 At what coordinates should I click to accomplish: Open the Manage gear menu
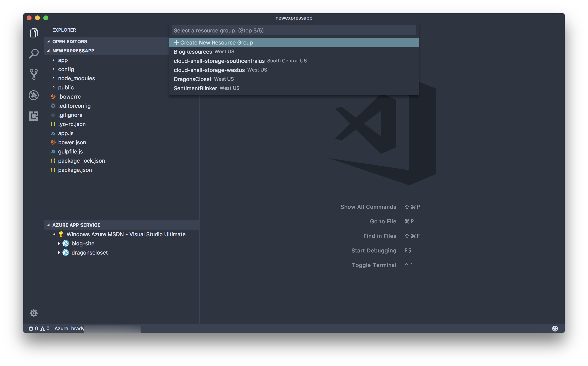[34, 313]
